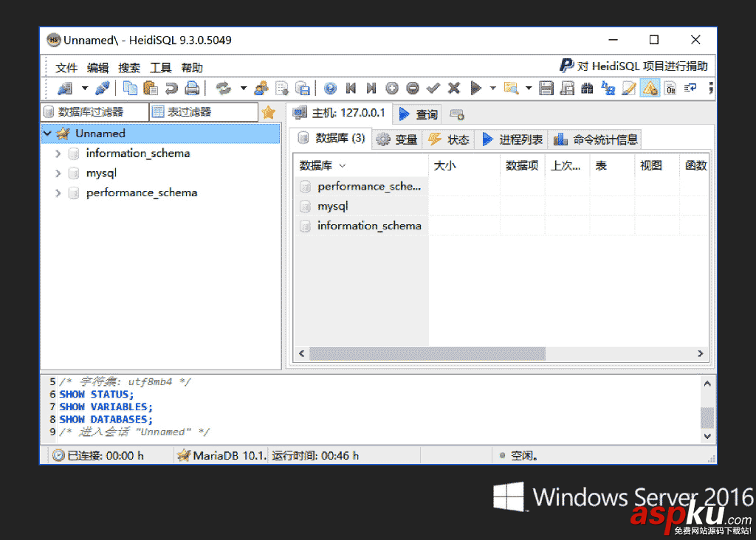Viewport: 756px width, 540px height.
Task: Click the binary data icon
Action: click(670, 88)
